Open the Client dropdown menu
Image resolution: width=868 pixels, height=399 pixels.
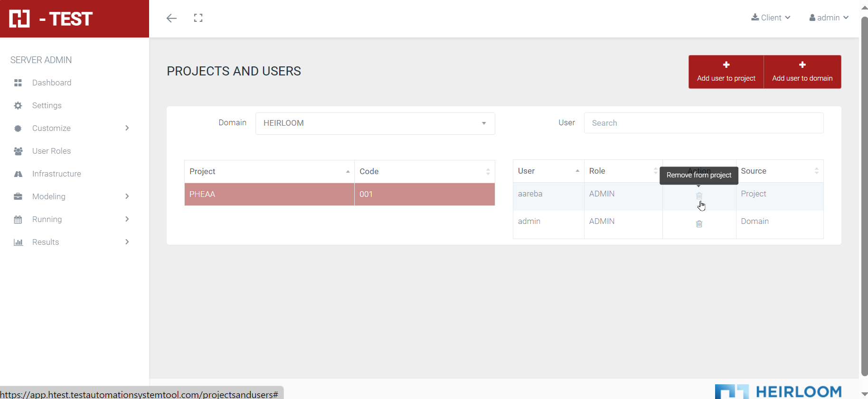(771, 18)
